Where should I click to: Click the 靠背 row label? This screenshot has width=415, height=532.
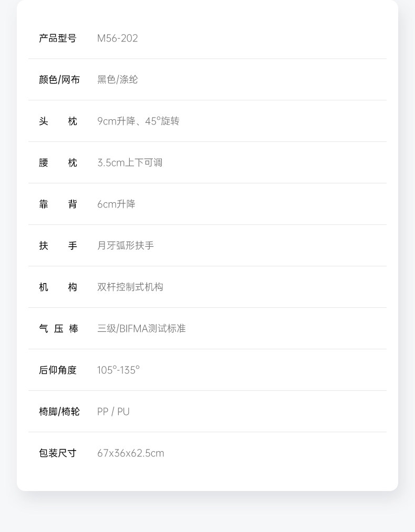58,204
